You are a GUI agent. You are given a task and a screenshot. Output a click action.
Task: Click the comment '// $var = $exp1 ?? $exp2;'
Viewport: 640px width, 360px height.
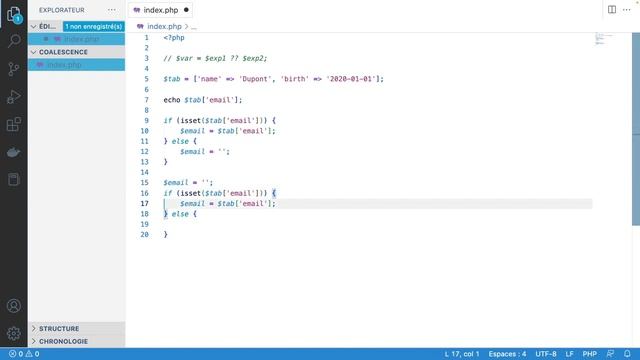215,58
